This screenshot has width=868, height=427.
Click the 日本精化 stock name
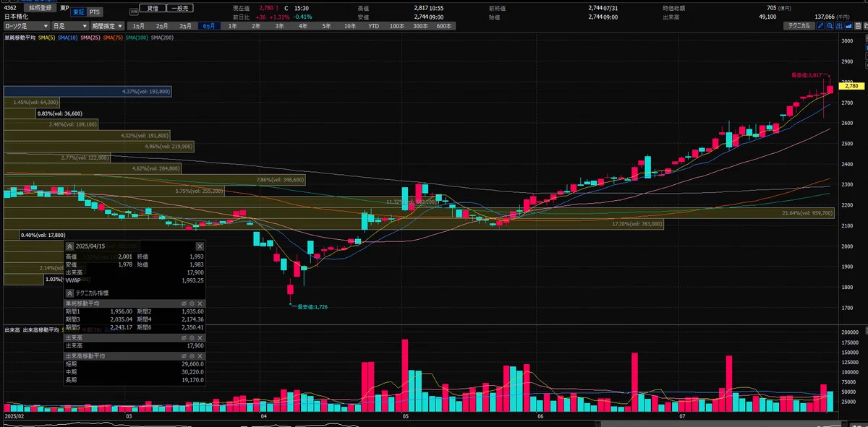tap(15, 16)
